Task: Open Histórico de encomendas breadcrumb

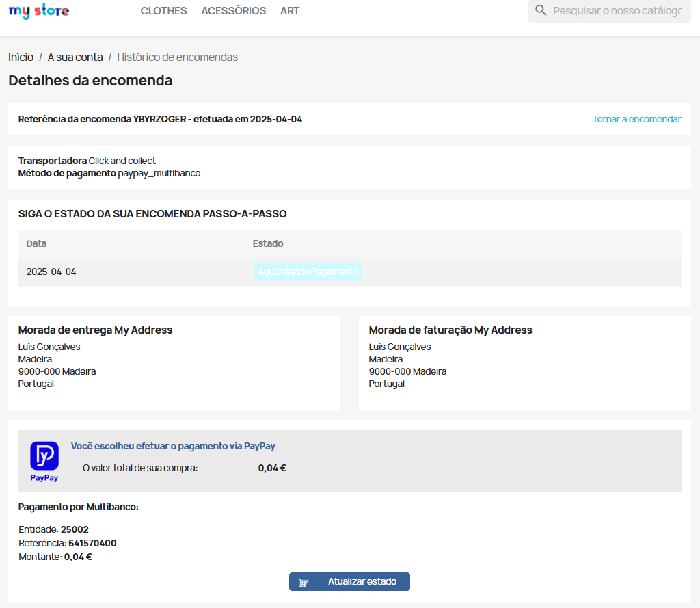Action: point(177,57)
